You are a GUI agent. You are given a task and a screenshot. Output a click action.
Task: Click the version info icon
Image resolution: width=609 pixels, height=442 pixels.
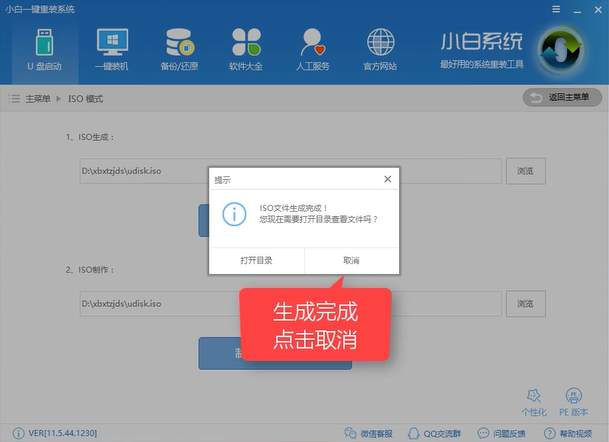[x=18, y=433]
